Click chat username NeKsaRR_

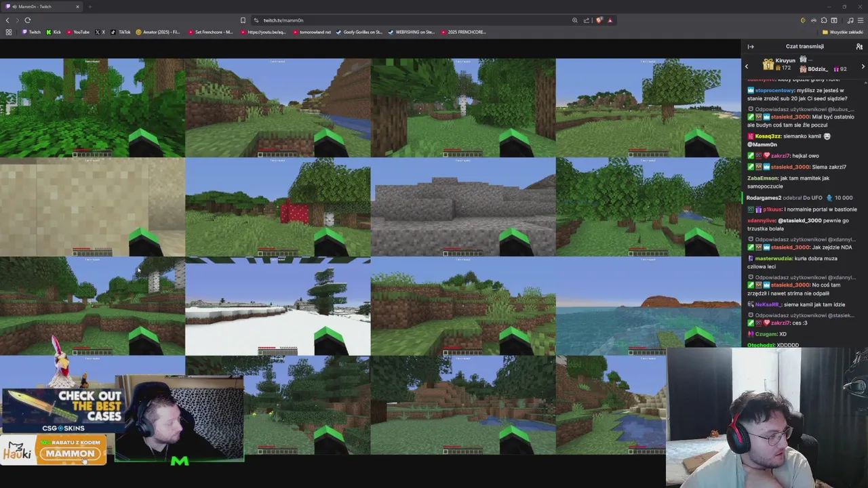pos(767,305)
